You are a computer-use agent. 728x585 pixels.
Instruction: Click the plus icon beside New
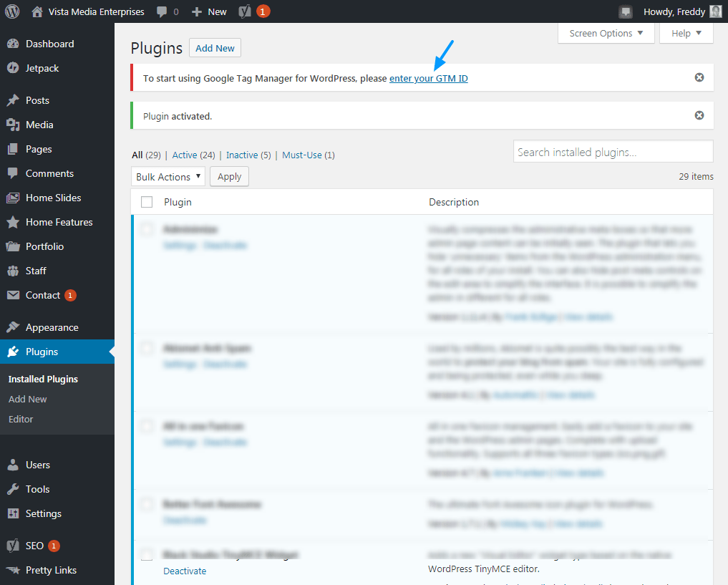point(197,12)
